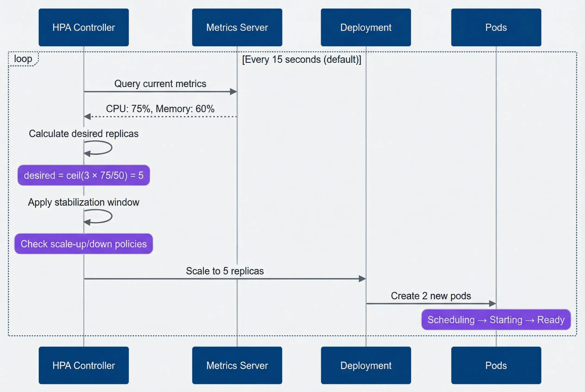Click the bottom HPA Controller participant box
Viewport: 585px width, 392px height.
84,365
